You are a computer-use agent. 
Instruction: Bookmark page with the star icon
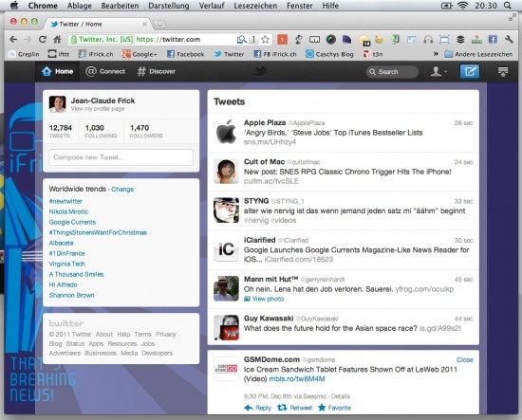266,39
